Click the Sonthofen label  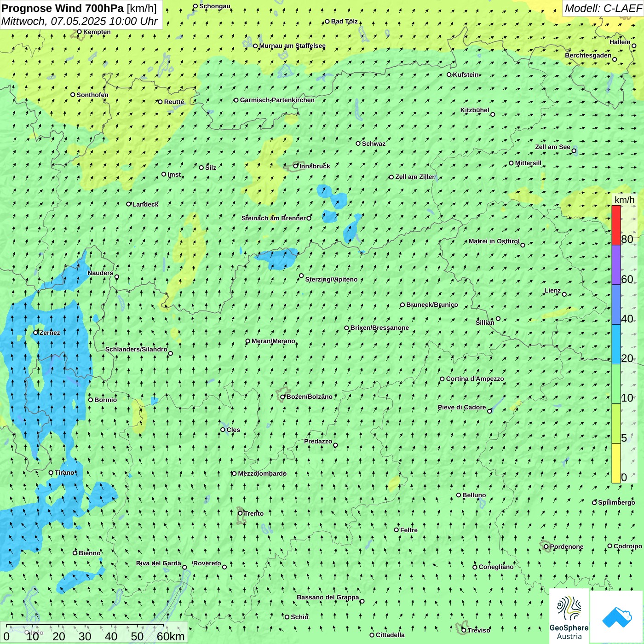click(x=92, y=95)
